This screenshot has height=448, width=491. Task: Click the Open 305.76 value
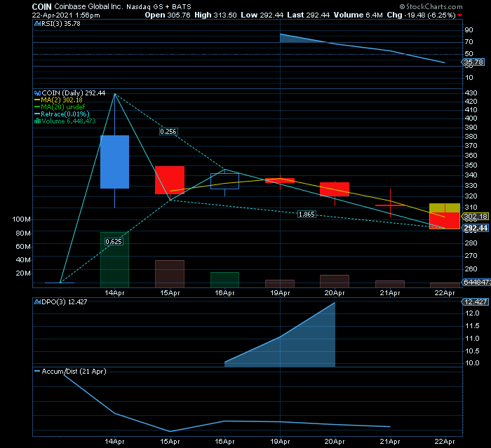tap(168, 15)
